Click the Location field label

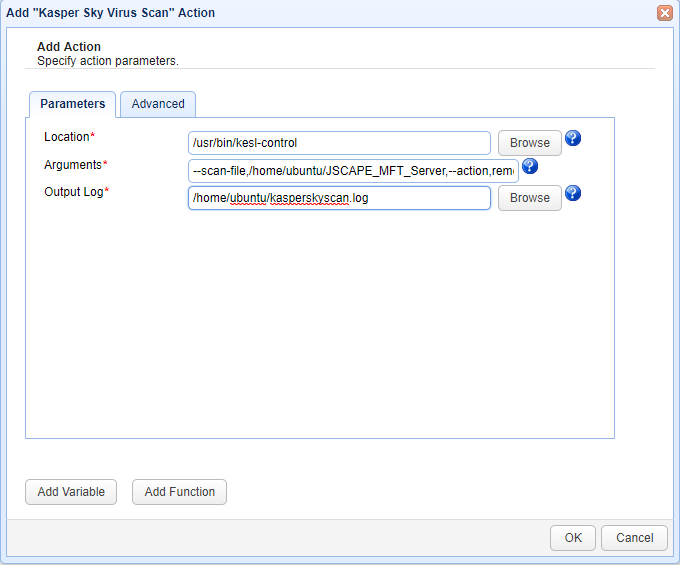coord(67,136)
